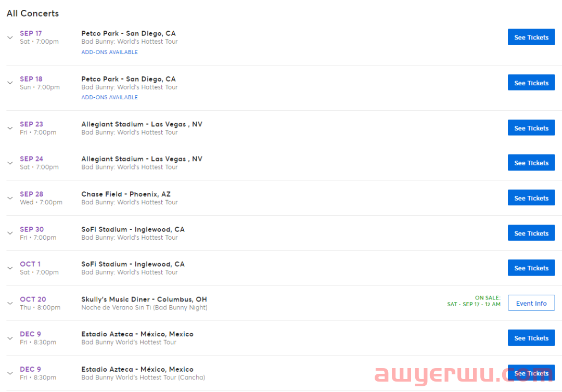The height and width of the screenshot is (392, 562).
Task: Expand the SEP 30 SoFi Stadium chevron
Action: [x=10, y=233]
